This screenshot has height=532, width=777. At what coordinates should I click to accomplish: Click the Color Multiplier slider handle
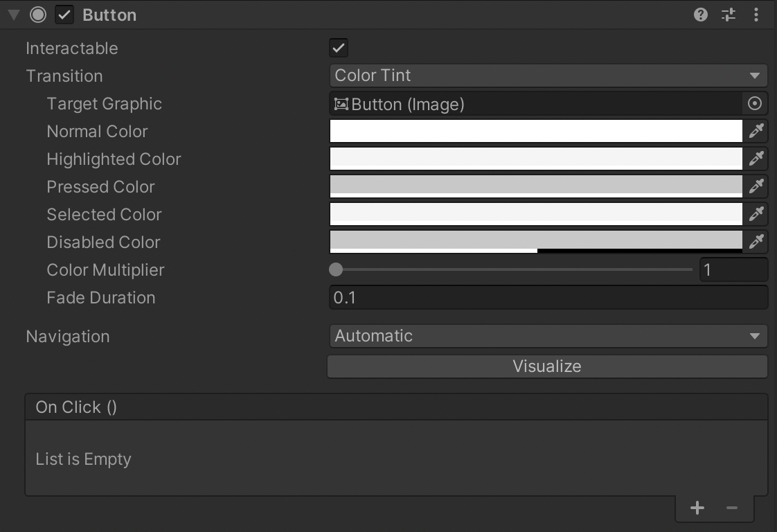336,269
